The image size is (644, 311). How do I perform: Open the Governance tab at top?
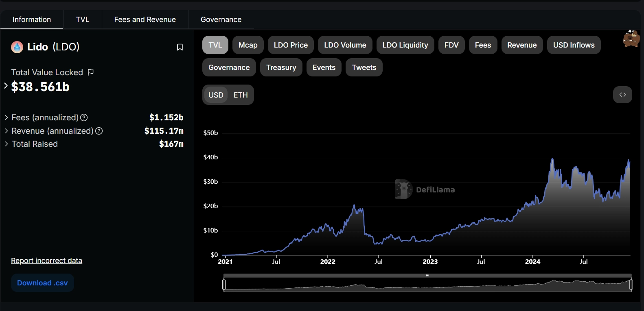click(221, 20)
